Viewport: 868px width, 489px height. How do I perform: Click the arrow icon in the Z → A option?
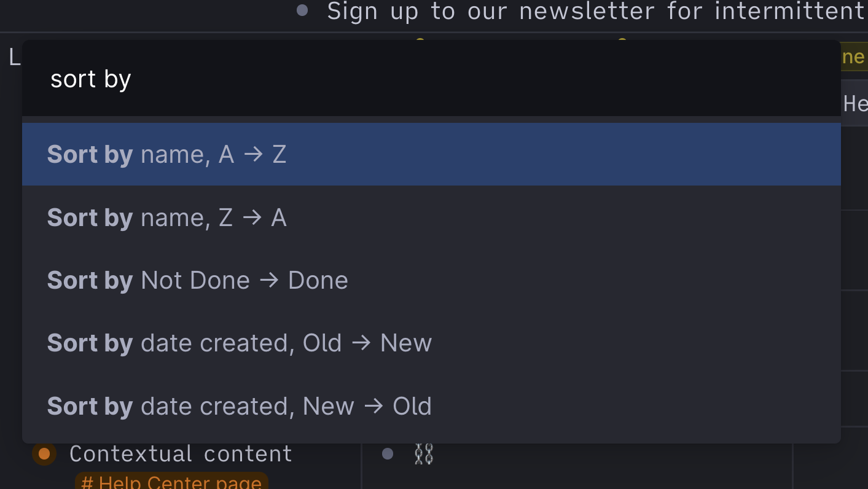[252, 218]
